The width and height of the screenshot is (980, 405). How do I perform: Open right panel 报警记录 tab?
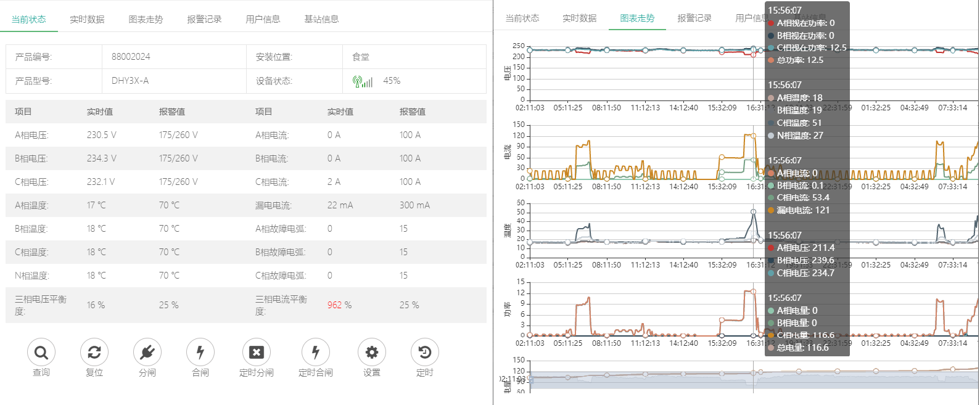[x=694, y=18]
